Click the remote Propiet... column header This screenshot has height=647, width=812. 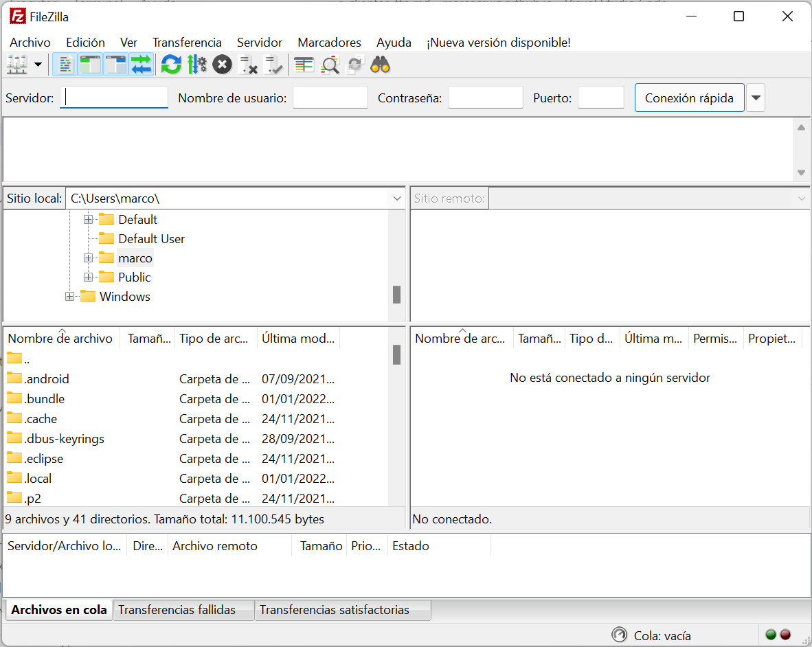[x=772, y=339]
